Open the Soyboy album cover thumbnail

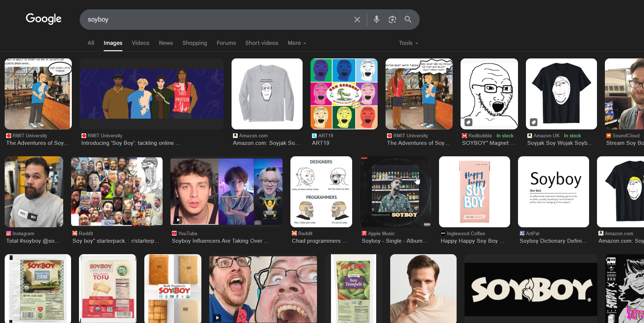[x=396, y=192]
